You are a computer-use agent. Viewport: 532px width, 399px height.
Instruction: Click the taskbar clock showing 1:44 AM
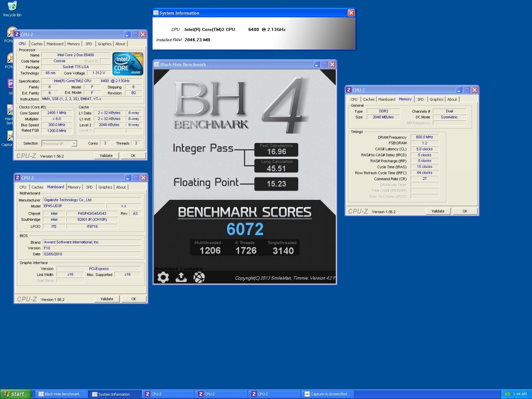pos(520,394)
